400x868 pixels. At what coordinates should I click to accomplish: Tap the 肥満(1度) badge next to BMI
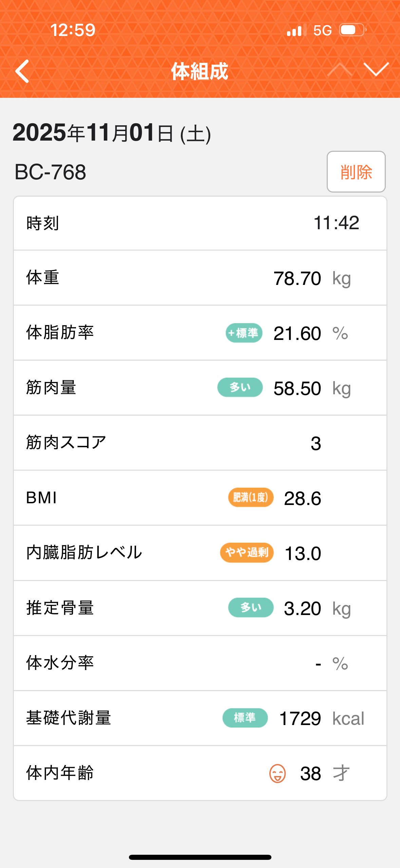(x=251, y=498)
